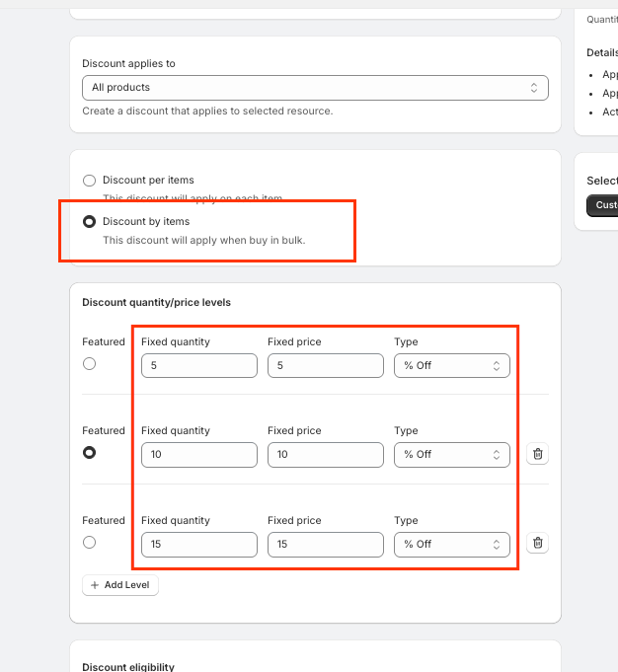Focus first level Fixed price field
Image resolution: width=618 pixels, height=672 pixels.
click(325, 366)
